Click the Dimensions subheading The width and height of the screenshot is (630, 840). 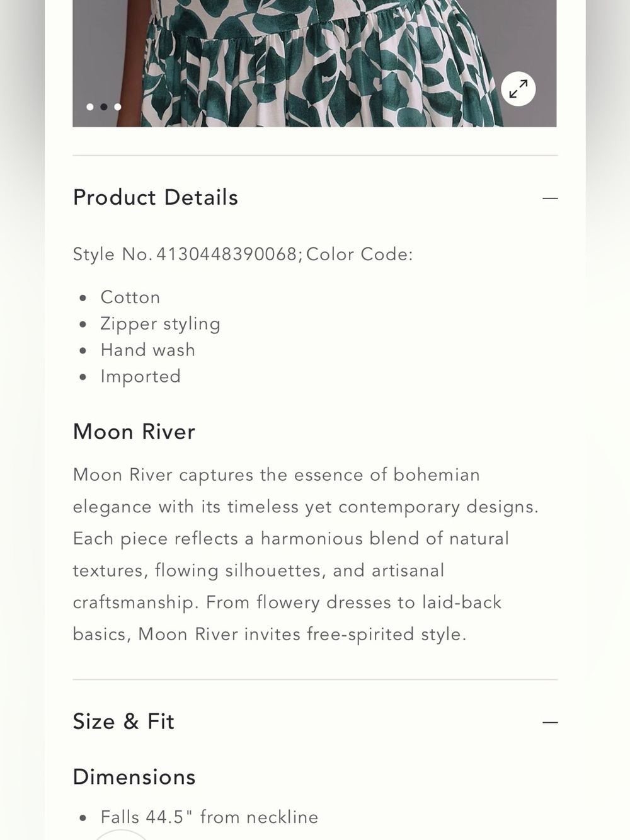point(134,777)
